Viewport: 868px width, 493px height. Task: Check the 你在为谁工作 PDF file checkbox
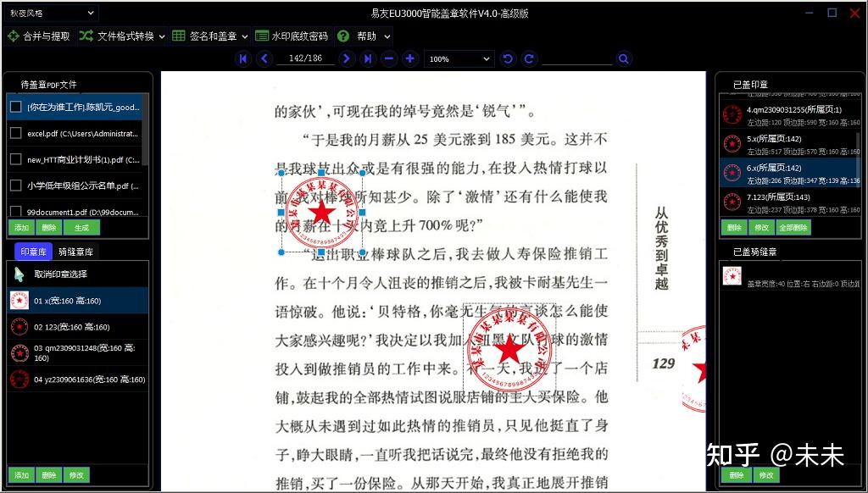[16, 107]
